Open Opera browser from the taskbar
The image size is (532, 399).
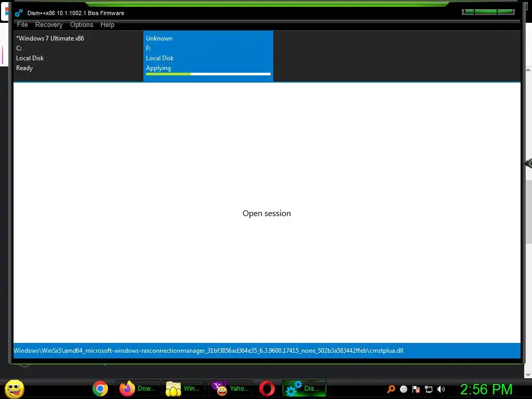pos(267,389)
